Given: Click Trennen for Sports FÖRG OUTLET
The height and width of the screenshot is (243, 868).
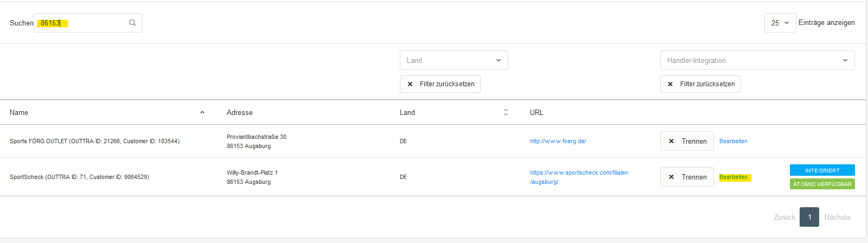Looking at the screenshot, I should 687,141.
